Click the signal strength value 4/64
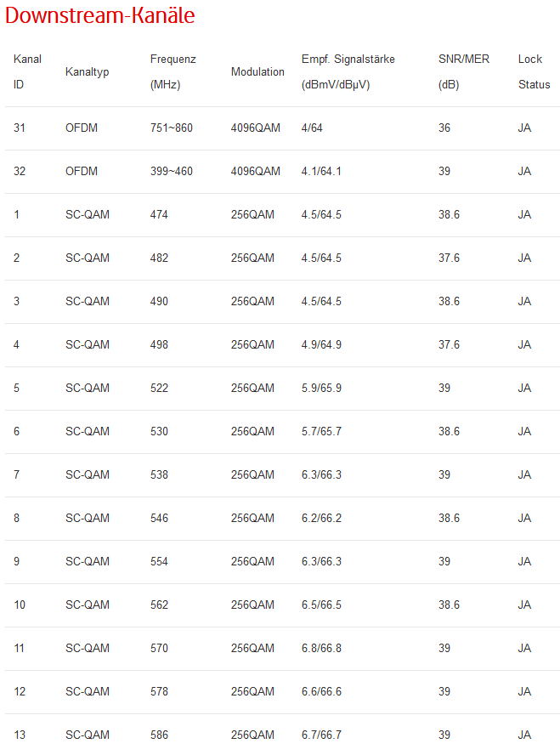 coord(311,128)
